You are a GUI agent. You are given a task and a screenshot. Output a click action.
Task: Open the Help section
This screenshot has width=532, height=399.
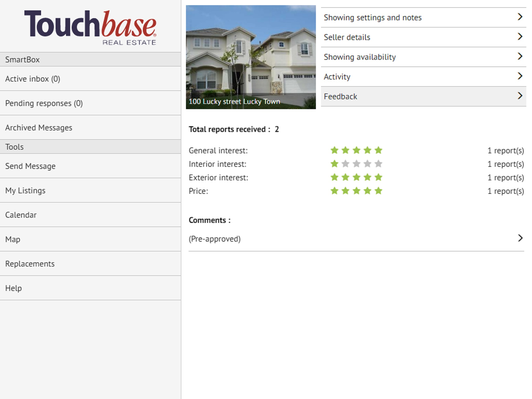(x=14, y=288)
